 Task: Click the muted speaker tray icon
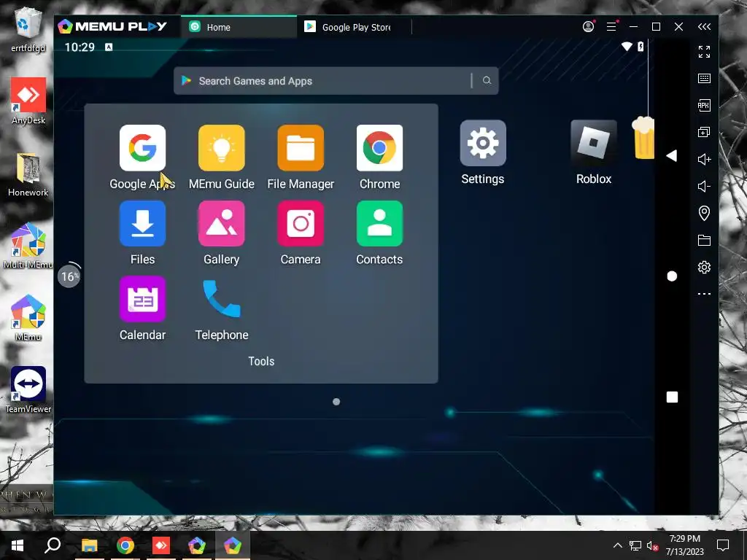(x=652, y=545)
